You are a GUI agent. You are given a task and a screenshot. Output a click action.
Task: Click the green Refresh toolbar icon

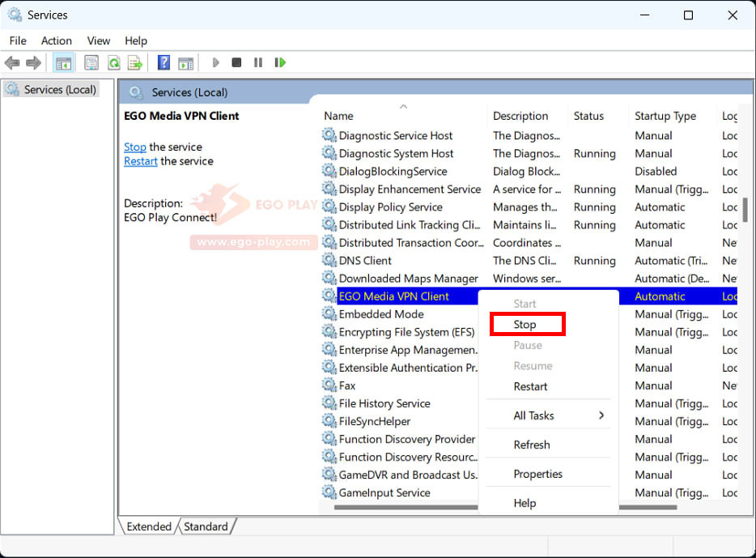click(x=114, y=62)
